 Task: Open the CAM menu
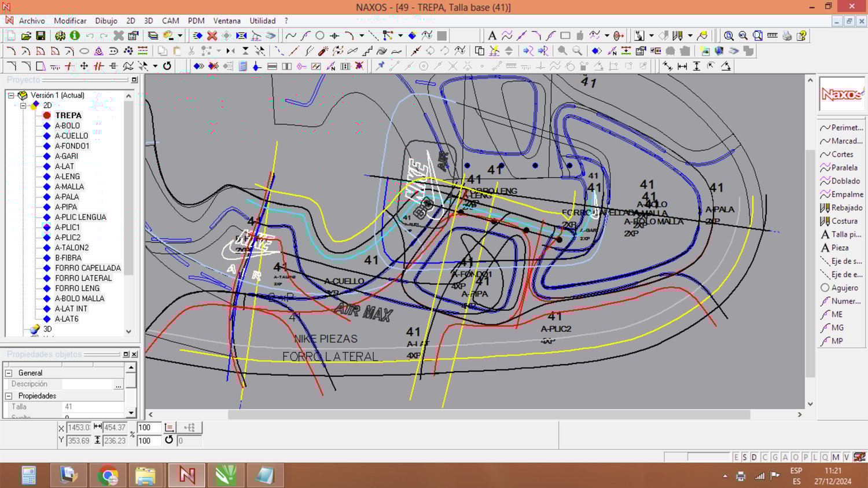point(170,21)
